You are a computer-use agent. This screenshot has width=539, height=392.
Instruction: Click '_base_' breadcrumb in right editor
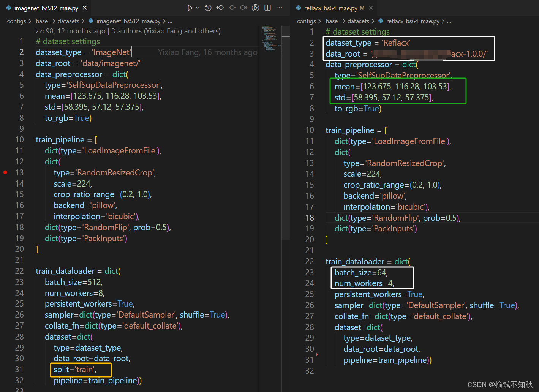coord(332,21)
